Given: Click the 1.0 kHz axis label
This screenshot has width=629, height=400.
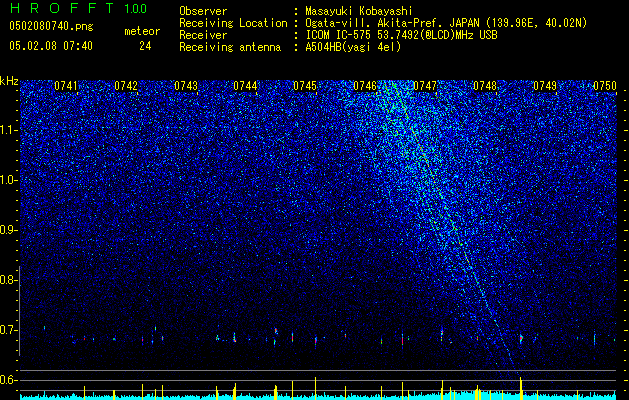Looking at the screenshot, I should [x=9, y=180].
